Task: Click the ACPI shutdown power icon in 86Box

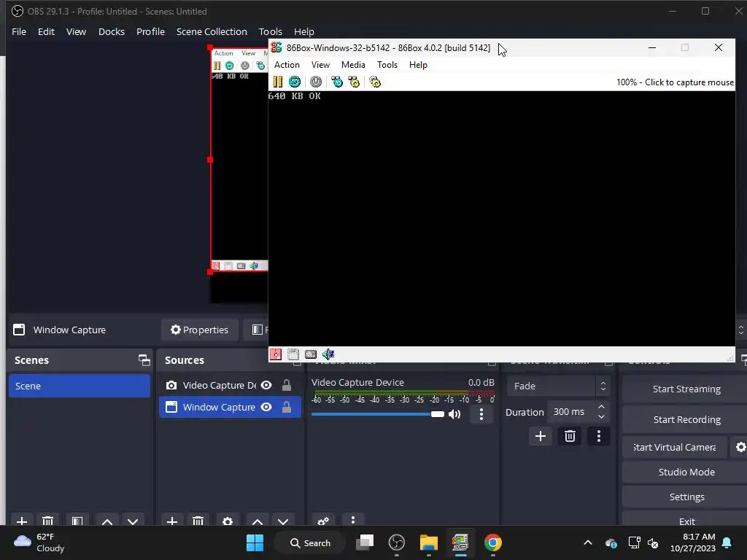Action: [316, 82]
